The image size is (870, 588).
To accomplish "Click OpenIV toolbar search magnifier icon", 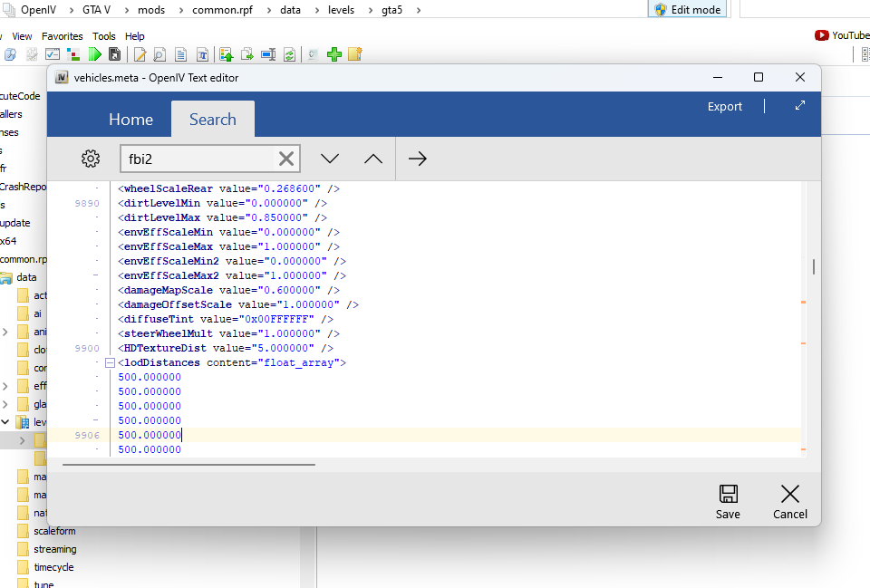I will [x=10, y=54].
